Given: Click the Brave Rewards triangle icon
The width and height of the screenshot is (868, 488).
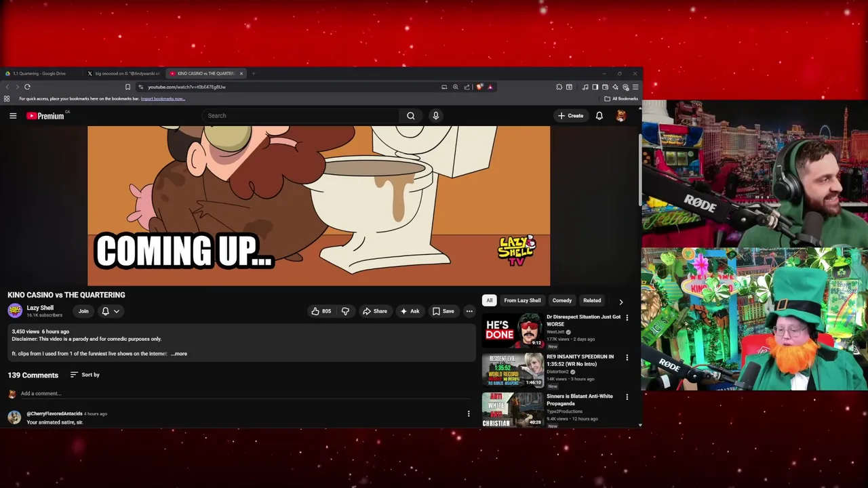Looking at the screenshot, I should pyautogui.click(x=490, y=87).
